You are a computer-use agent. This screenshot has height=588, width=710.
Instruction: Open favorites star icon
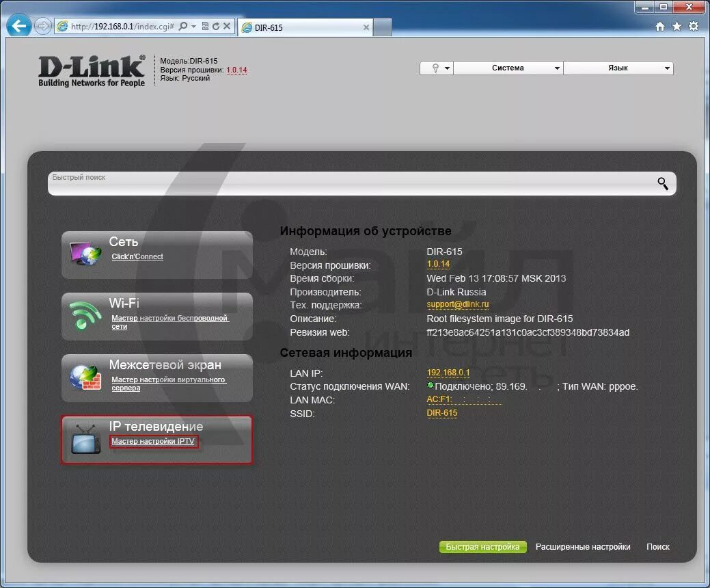(x=677, y=26)
